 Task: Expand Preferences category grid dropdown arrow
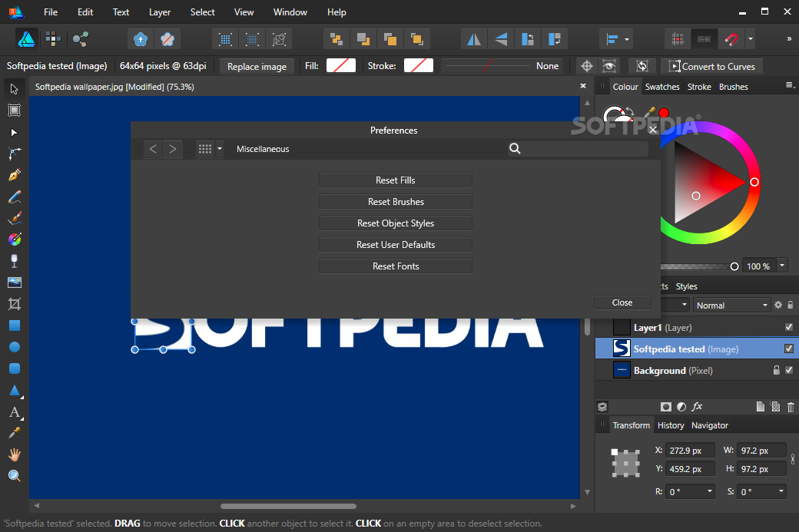tap(220, 149)
